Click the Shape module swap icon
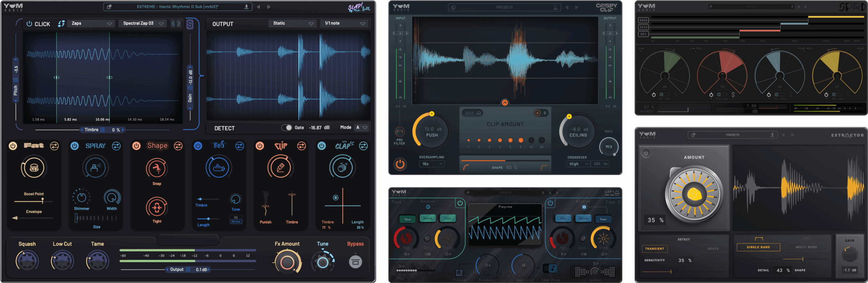The image size is (868, 283). (x=178, y=146)
